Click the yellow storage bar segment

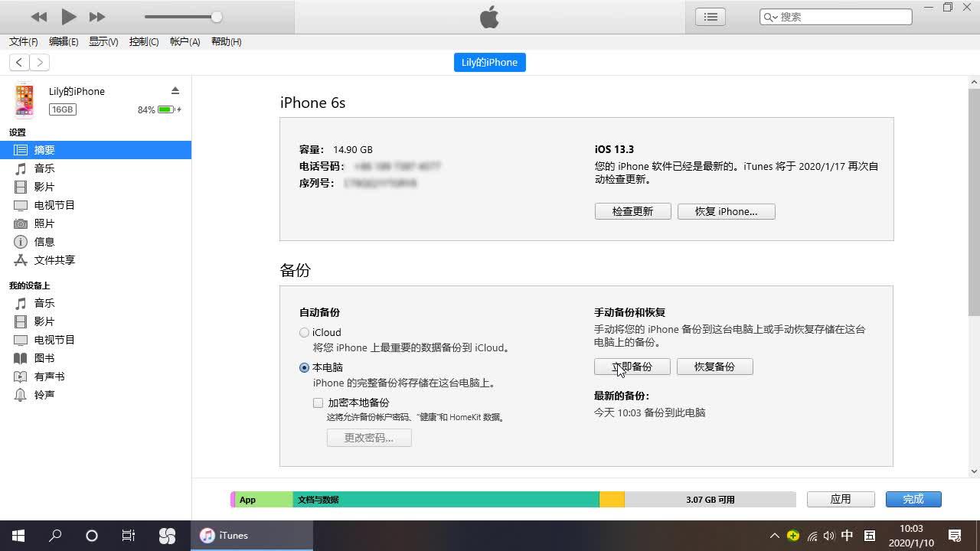click(x=612, y=500)
